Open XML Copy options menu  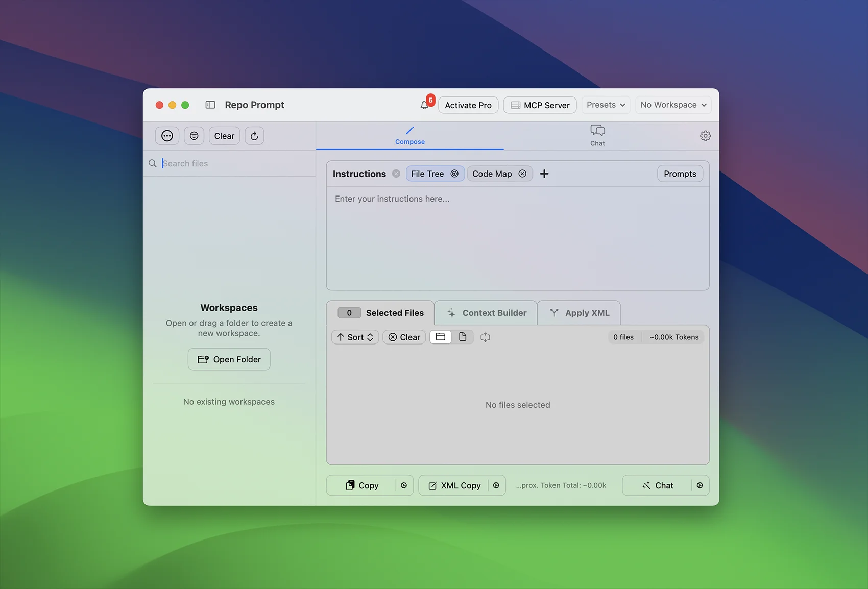click(x=496, y=485)
